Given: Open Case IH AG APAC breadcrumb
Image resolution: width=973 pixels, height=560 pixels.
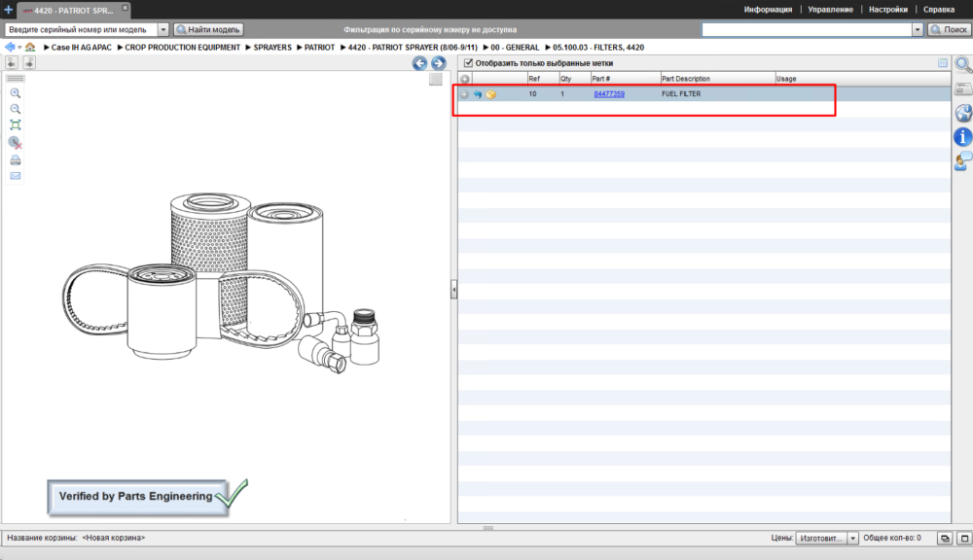Looking at the screenshot, I should pyautogui.click(x=82, y=47).
